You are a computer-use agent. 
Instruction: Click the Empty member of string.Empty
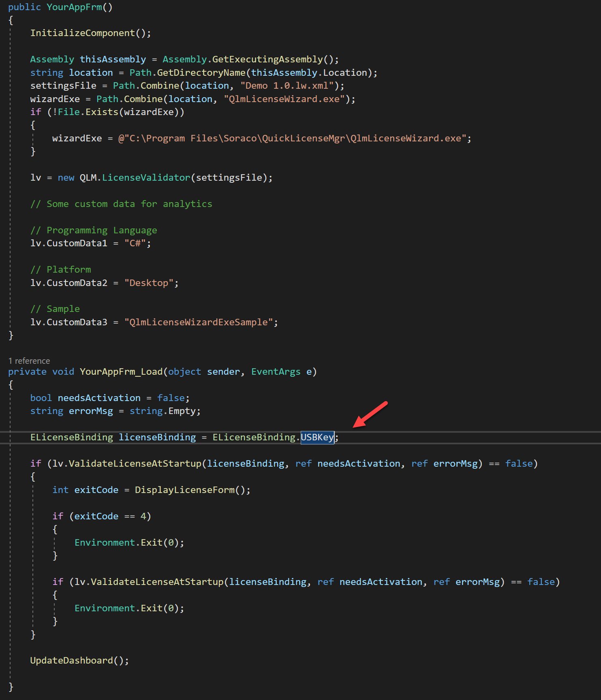182,411
